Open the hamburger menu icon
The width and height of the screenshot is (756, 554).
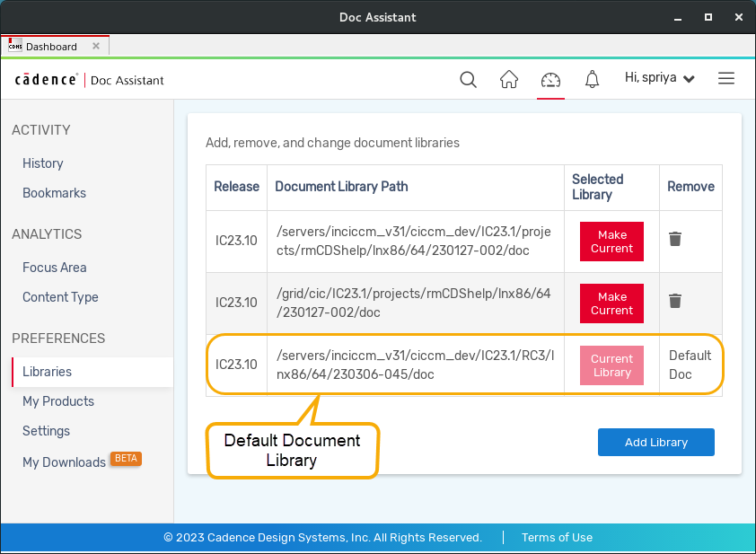pos(726,78)
